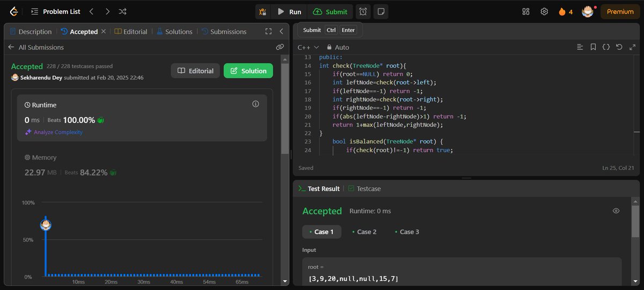Click the 22.97 MB memory value
This screenshot has width=644, height=290.
coord(40,172)
